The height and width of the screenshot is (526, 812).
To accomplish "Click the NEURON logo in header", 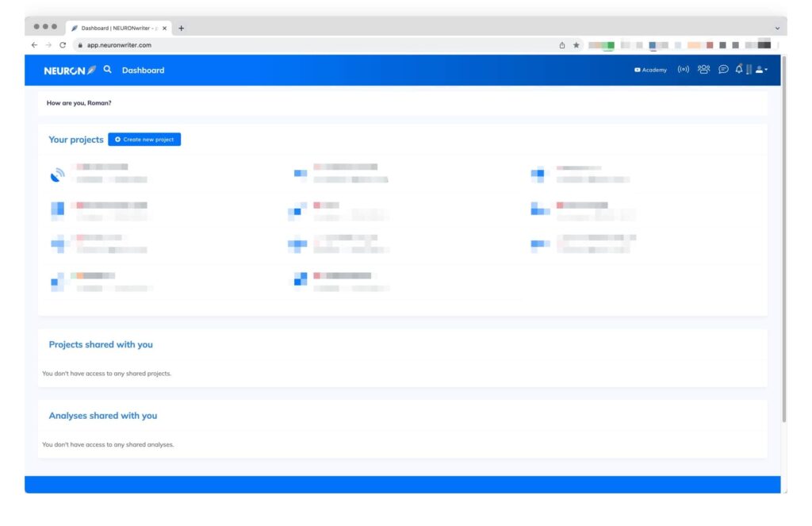I will pyautogui.click(x=70, y=71).
